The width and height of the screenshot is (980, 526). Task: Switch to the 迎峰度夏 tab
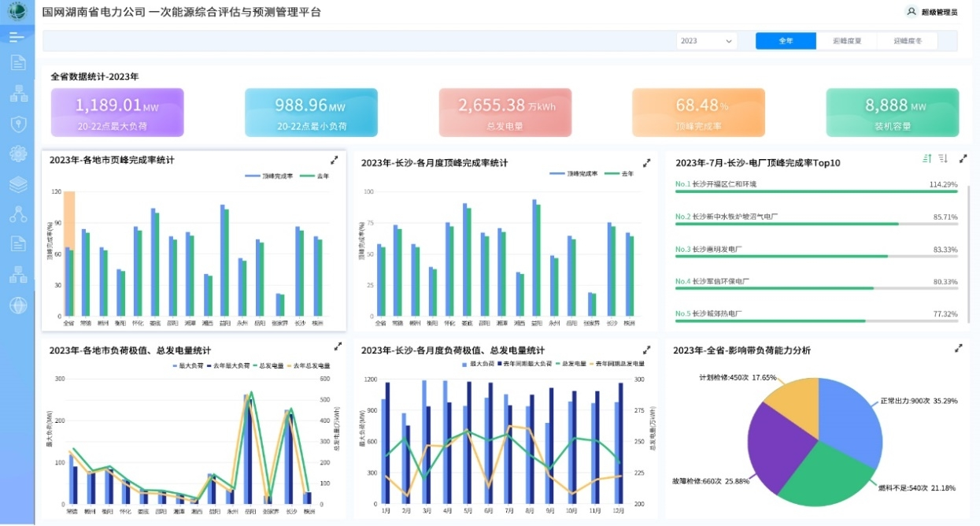(x=846, y=40)
